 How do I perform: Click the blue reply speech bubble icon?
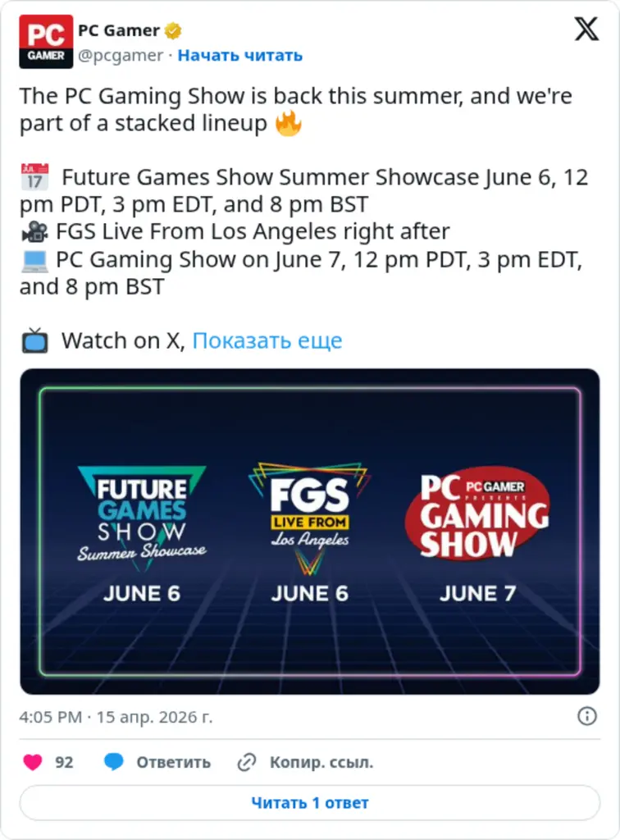click(x=114, y=762)
